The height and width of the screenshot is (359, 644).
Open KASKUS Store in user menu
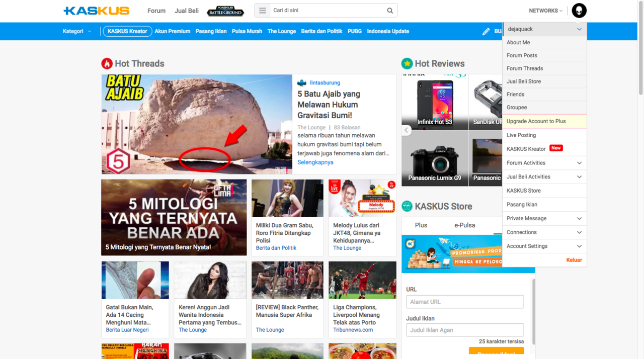point(544,191)
